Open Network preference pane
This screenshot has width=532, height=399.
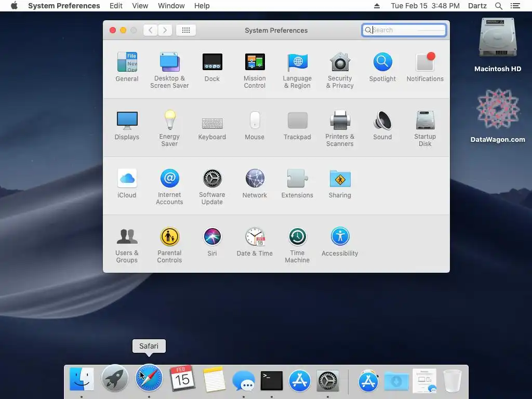click(255, 183)
